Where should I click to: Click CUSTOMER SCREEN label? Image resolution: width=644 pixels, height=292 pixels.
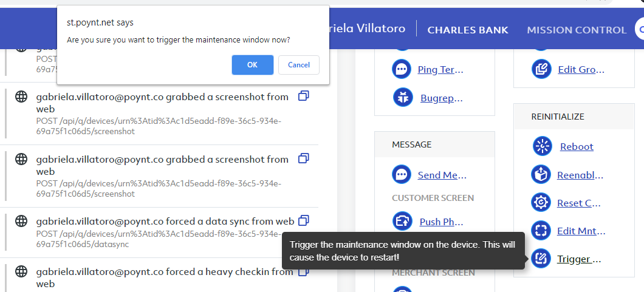point(433,198)
